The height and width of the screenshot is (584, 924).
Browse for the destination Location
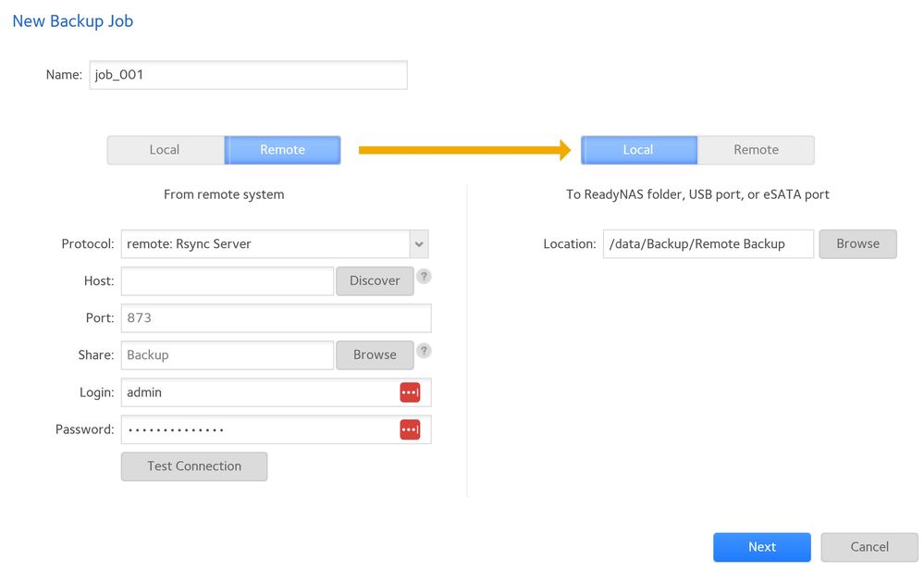coord(857,243)
